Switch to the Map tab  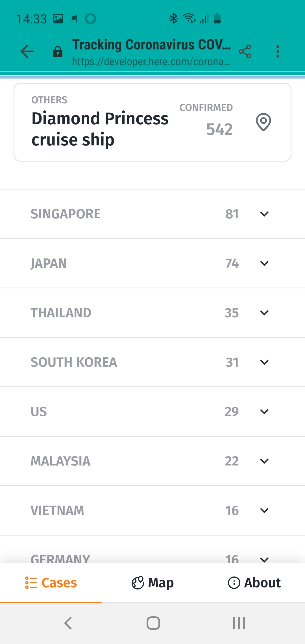click(x=152, y=583)
